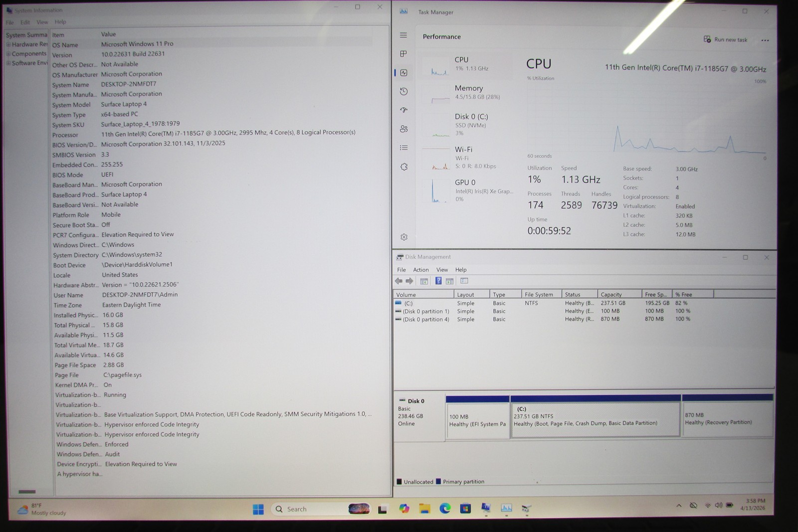
Task: Show hidden system tray icons chevron
Action: tap(679, 506)
